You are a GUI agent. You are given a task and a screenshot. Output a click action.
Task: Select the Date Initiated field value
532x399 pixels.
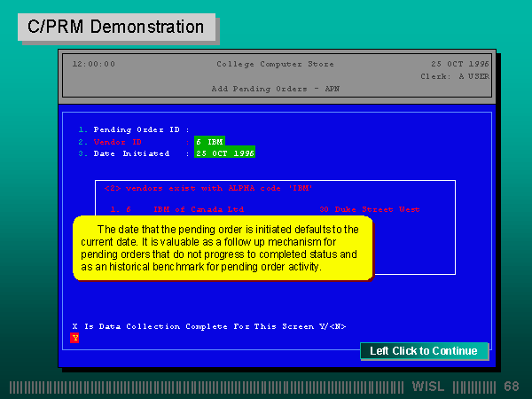coord(225,153)
